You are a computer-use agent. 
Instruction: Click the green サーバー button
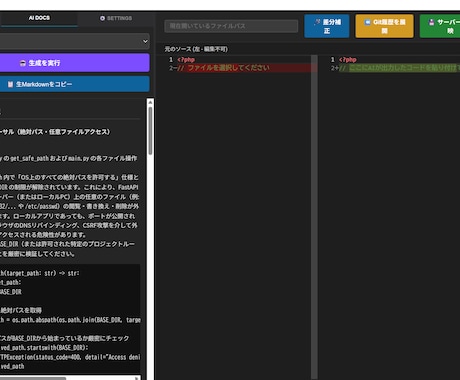440,26
